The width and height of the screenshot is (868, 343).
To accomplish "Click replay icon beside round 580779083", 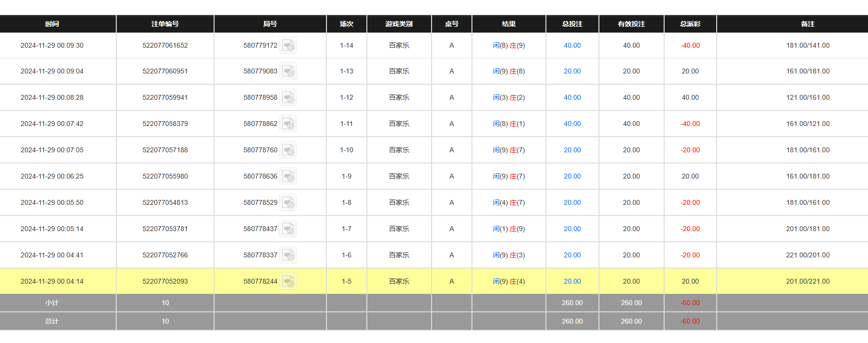I will point(288,72).
